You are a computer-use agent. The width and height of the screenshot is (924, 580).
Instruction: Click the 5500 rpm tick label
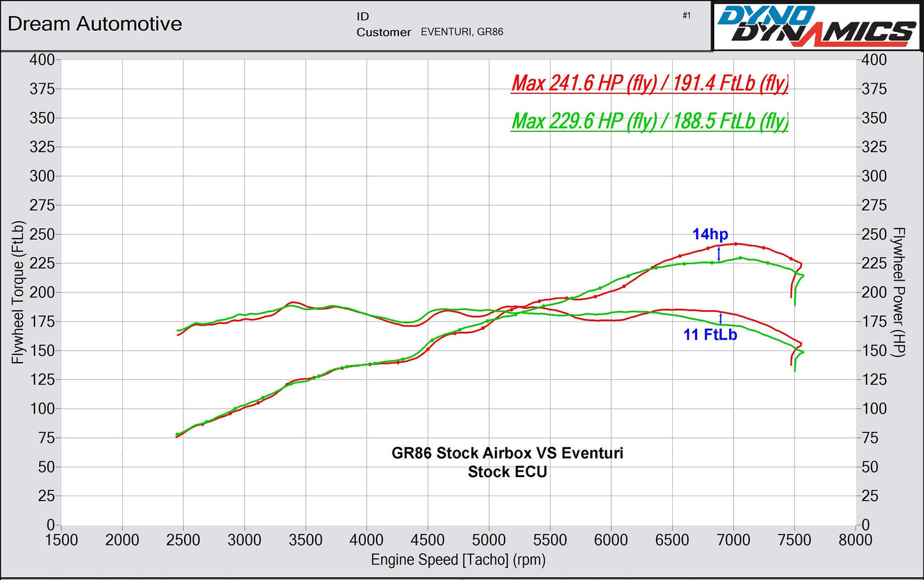[551, 540]
